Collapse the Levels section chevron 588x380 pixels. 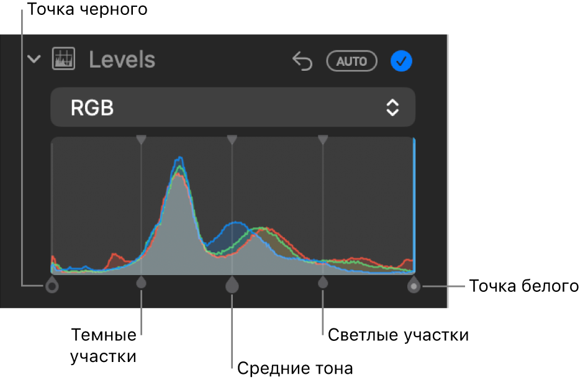[34, 59]
